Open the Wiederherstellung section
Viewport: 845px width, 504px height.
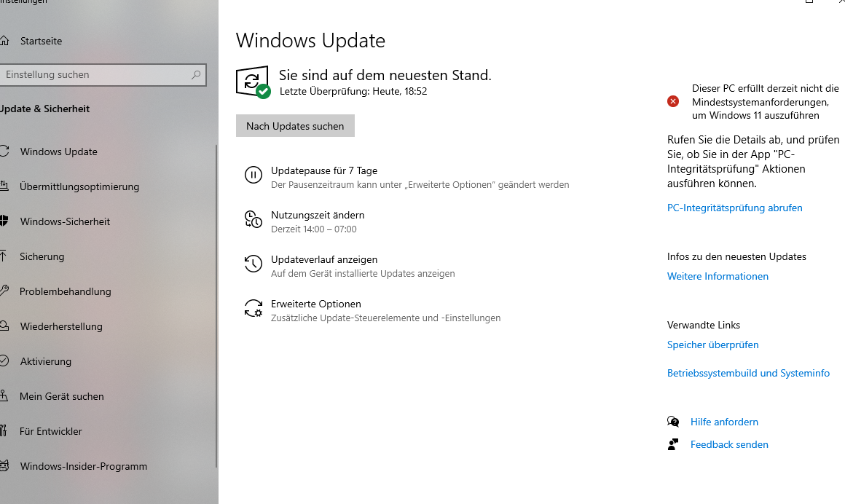[61, 327]
